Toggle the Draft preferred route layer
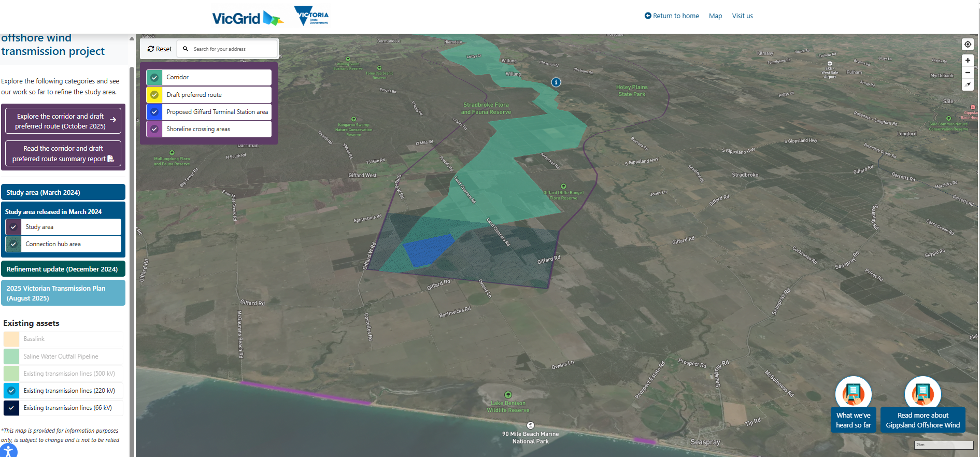This screenshot has height=457, width=980. tap(154, 95)
